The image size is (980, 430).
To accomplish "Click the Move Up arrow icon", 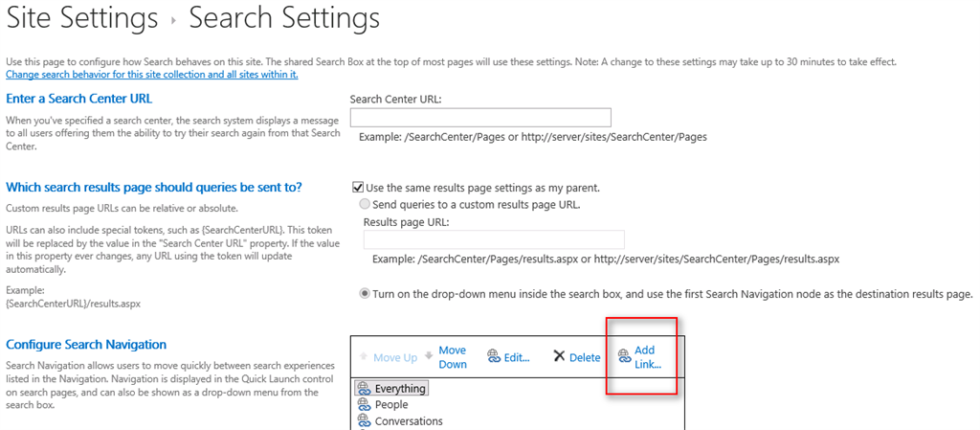I will point(364,357).
